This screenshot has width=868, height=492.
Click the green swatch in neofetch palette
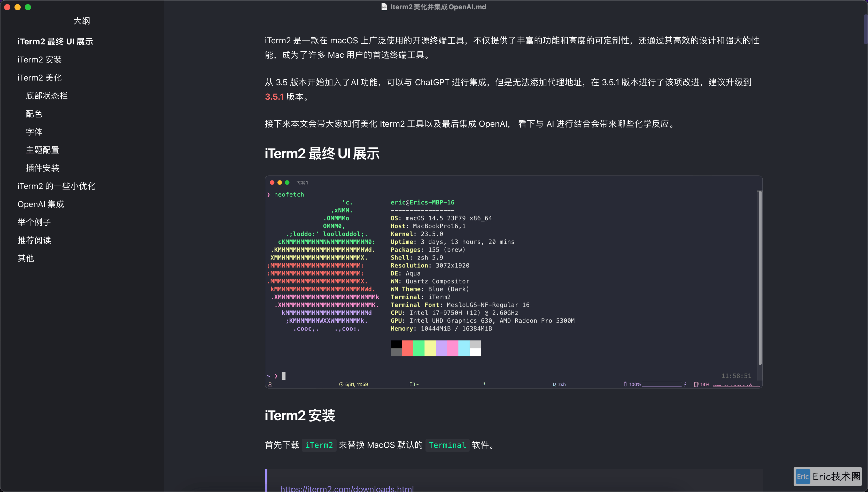coord(419,348)
